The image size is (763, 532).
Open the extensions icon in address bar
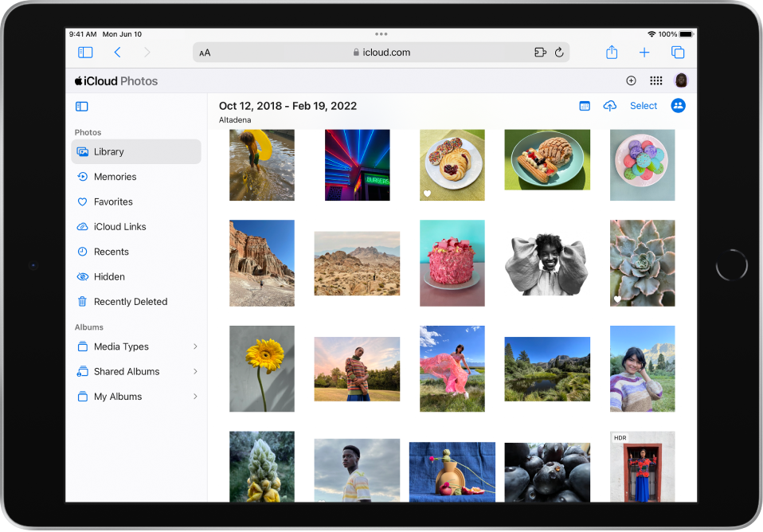coord(540,52)
